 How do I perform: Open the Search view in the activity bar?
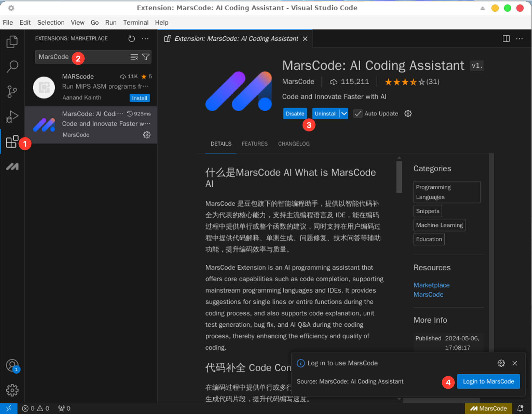pyautogui.click(x=12, y=66)
